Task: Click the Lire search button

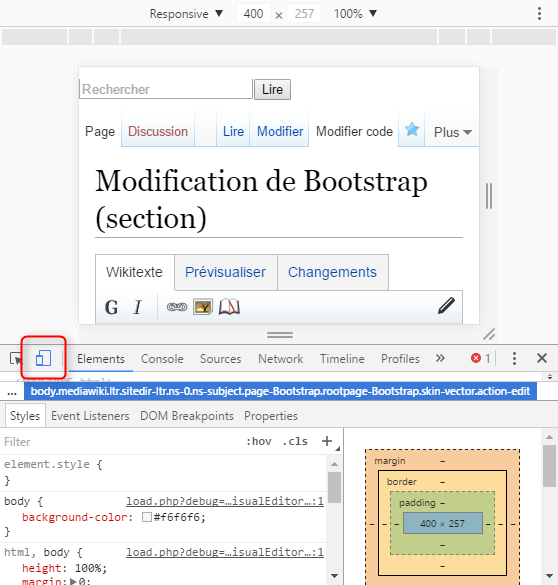Action: click(x=272, y=90)
